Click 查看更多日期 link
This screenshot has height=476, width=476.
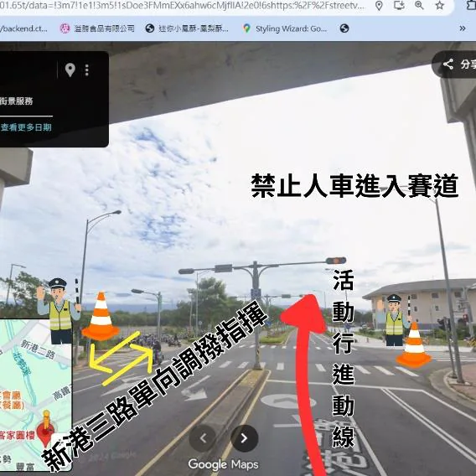pyautogui.click(x=26, y=127)
